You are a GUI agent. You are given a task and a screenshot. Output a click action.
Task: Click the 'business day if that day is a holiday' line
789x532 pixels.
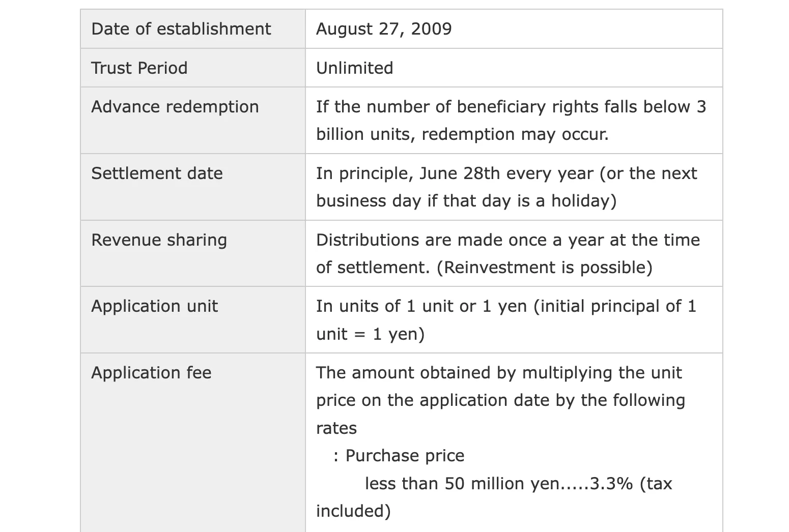(466, 201)
